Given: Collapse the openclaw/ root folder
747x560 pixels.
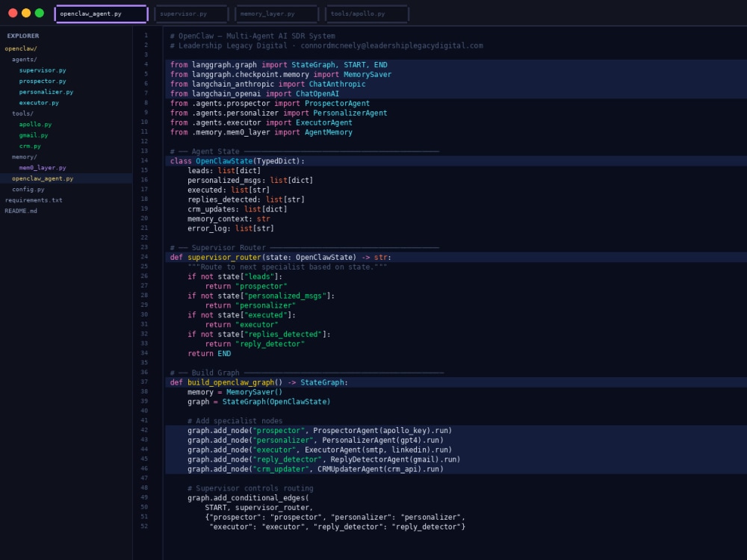Looking at the screenshot, I should pyautogui.click(x=21, y=49).
